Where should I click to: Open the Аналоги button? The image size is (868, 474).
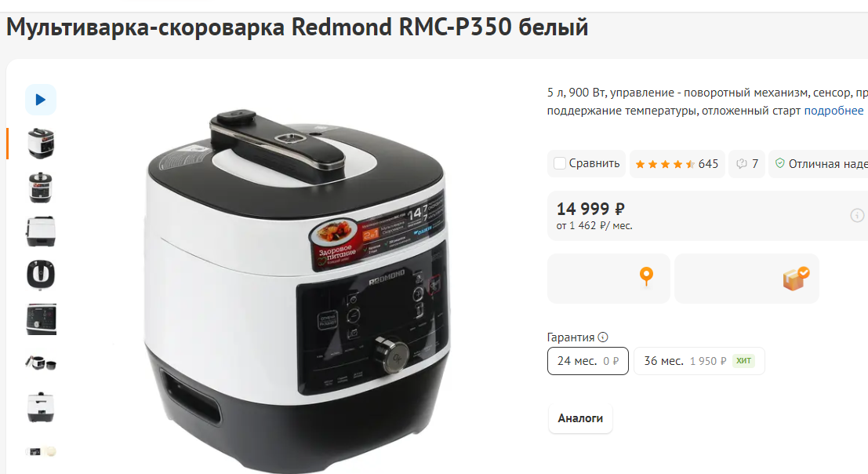coord(580,418)
